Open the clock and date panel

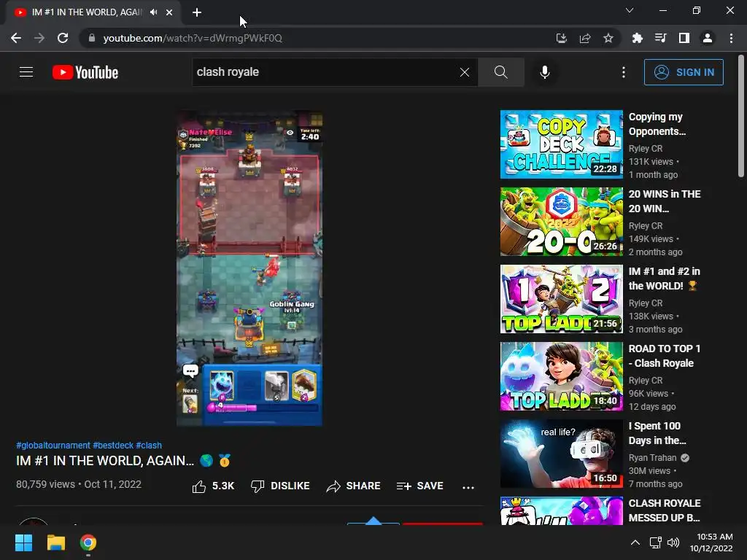coord(711,542)
